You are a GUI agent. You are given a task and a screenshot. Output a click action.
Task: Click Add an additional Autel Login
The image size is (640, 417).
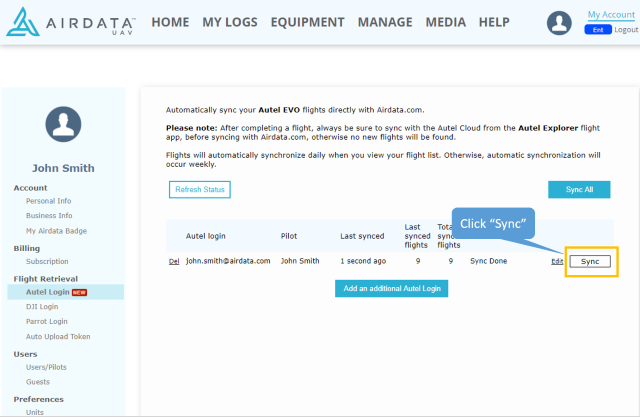(391, 288)
